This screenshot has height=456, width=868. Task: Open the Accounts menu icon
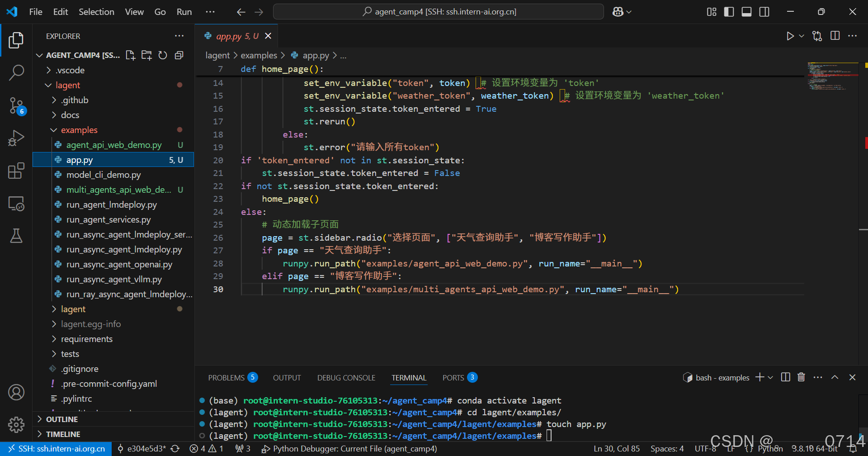(x=16, y=392)
